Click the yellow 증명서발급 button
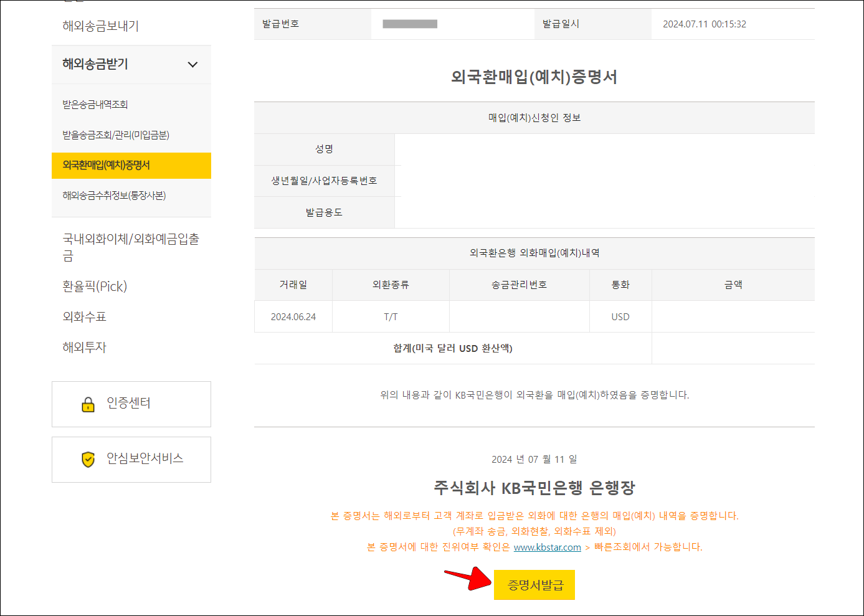 534,585
